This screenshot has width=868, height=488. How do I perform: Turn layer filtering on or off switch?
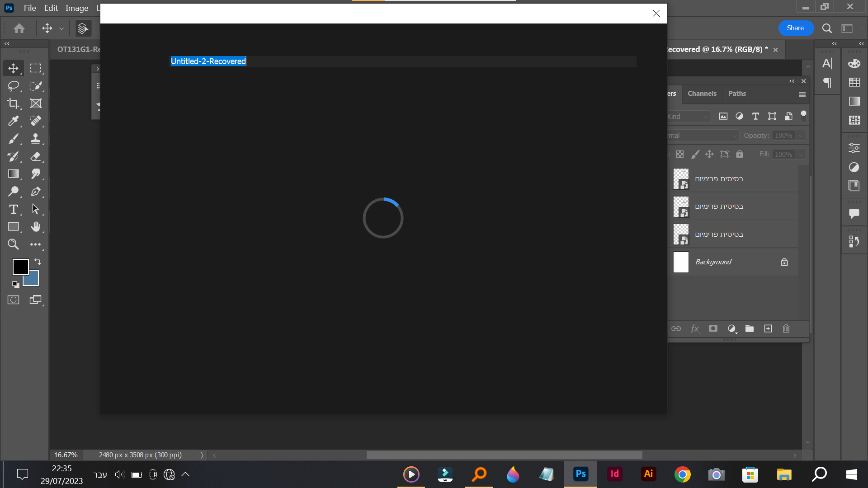[803, 116]
